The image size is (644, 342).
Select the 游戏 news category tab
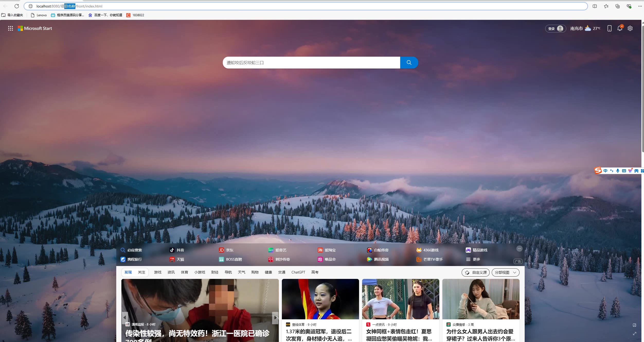coord(158,272)
